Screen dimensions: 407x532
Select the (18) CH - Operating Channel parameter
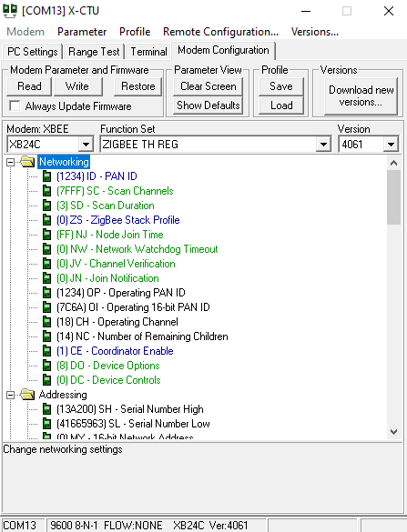click(x=117, y=322)
